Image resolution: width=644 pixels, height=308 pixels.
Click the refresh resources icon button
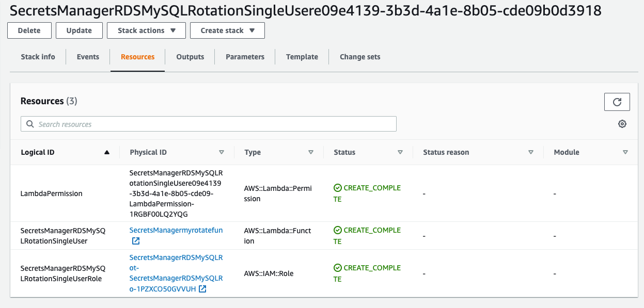617,102
